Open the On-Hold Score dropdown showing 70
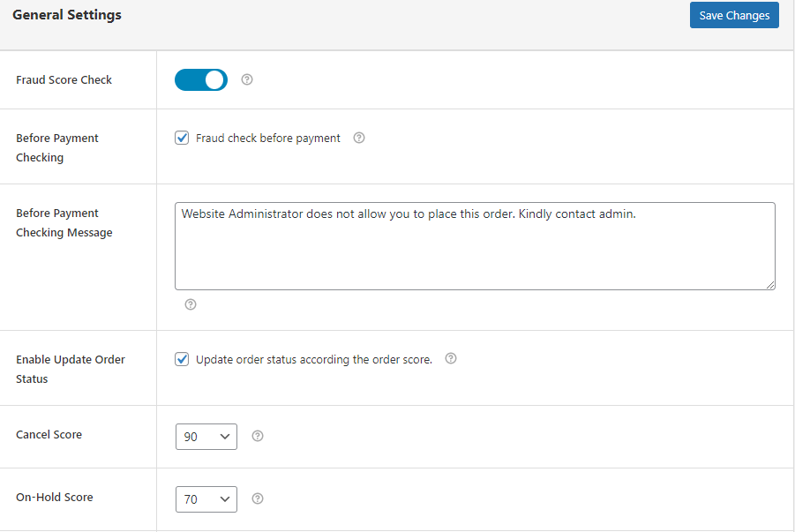This screenshot has width=795, height=532. pyautogui.click(x=206, y=499)
